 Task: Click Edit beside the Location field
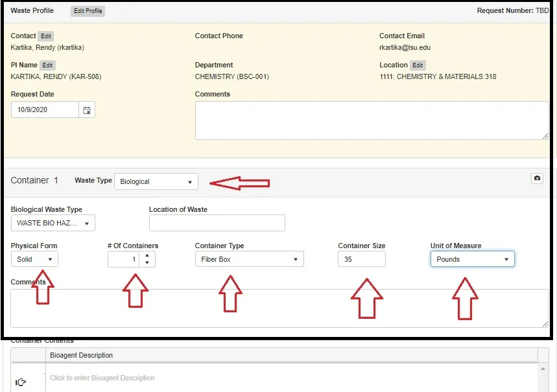(x=418, y=65)
